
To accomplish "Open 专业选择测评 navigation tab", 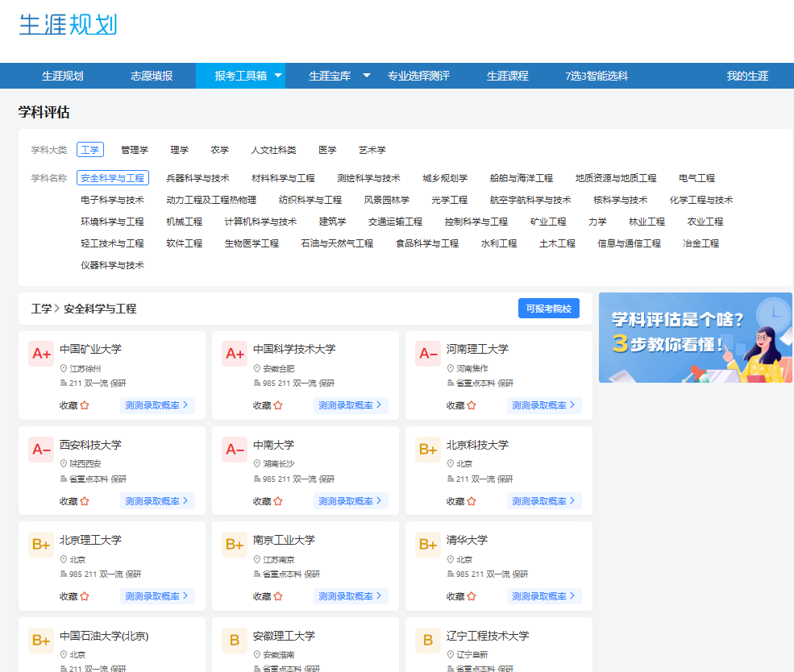I will click(418, 76).
